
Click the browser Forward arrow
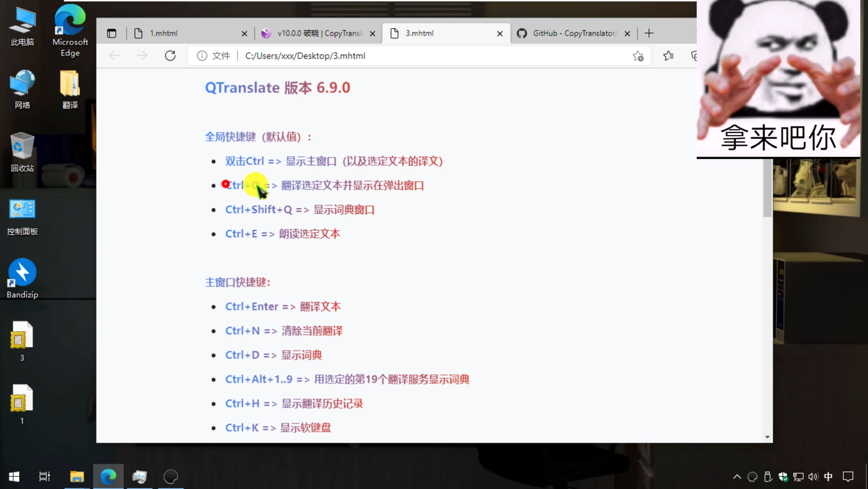coord(142,56)
